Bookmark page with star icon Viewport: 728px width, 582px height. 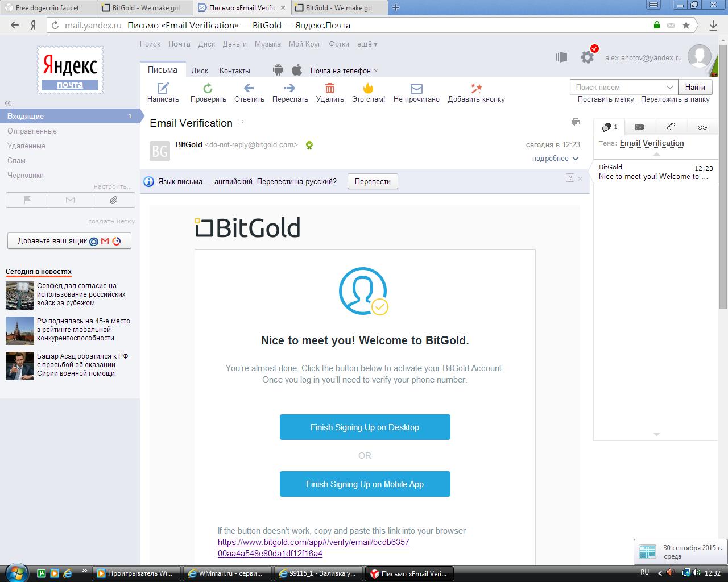686,25
